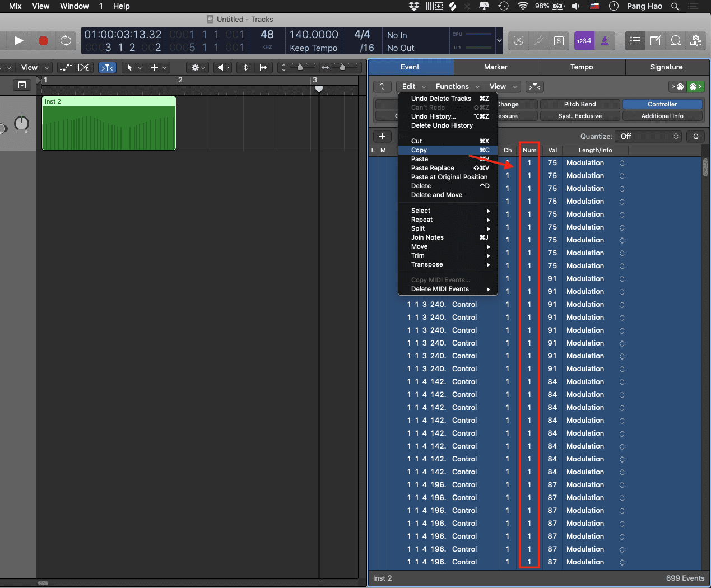Toggle the List Editors button
711x588 pixels.
[635, 41]
